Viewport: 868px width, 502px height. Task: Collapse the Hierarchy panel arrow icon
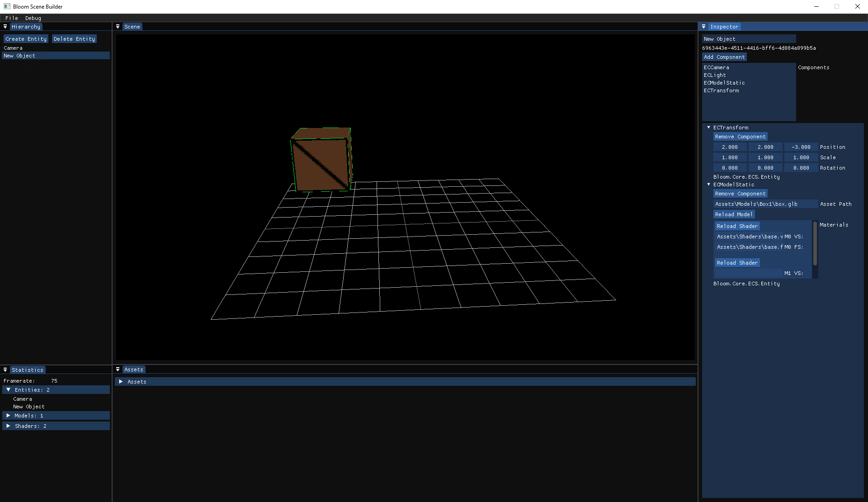tap(5, 27)
